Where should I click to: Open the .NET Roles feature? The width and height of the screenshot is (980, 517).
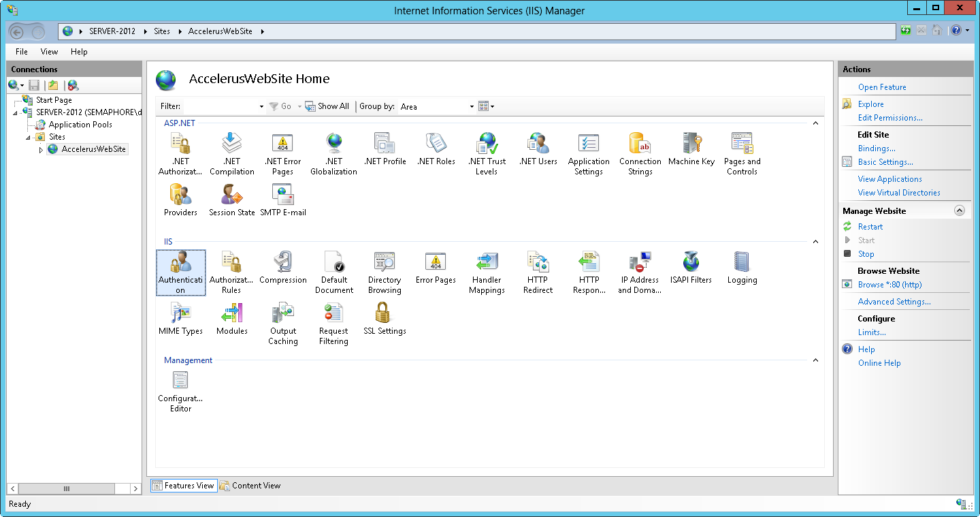click(436, 149)
